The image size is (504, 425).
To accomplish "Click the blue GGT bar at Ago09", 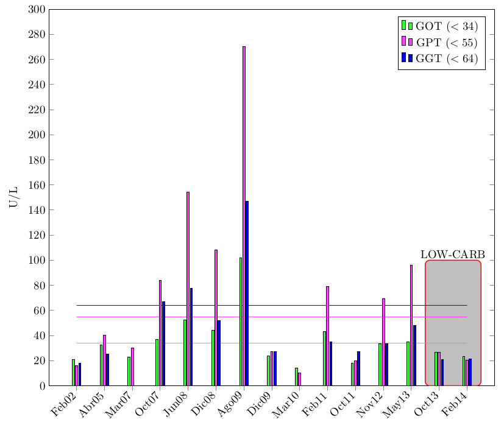I will click(247, 293).
